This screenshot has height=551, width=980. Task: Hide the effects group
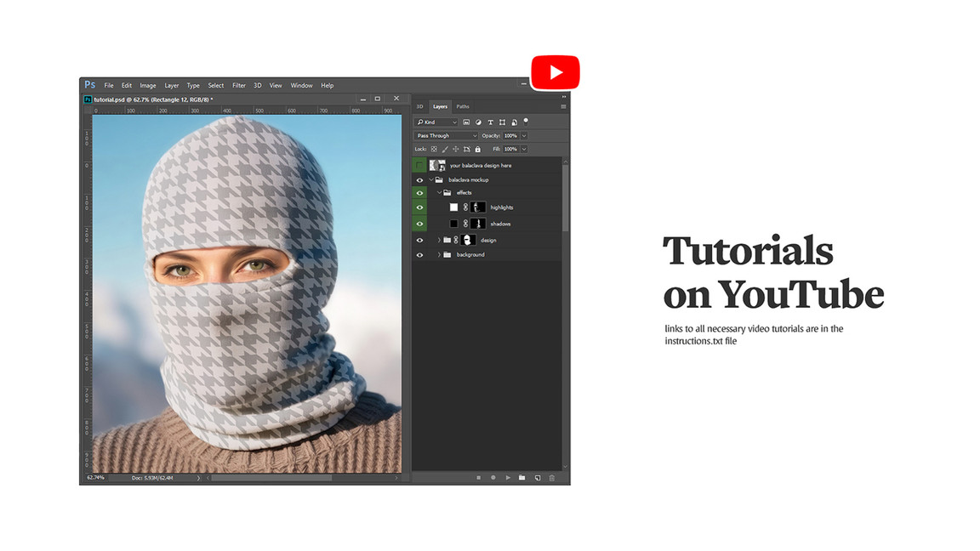click(420, 193)
